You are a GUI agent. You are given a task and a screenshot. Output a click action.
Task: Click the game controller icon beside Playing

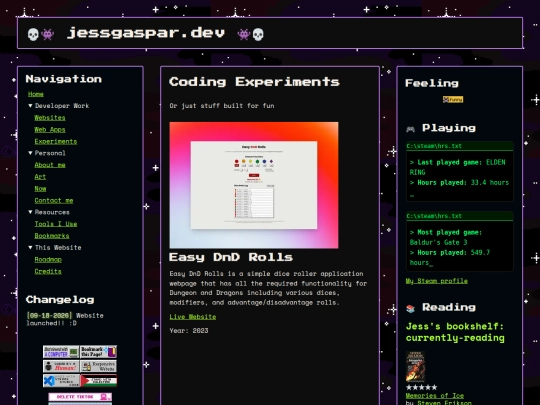tap(411, 129)
